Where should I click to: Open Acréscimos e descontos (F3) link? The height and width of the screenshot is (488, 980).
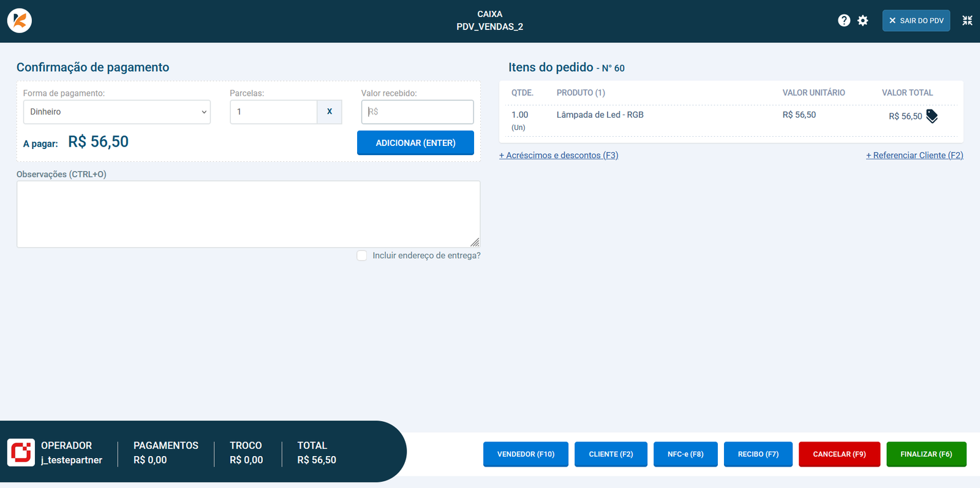(x=559, y=155)
